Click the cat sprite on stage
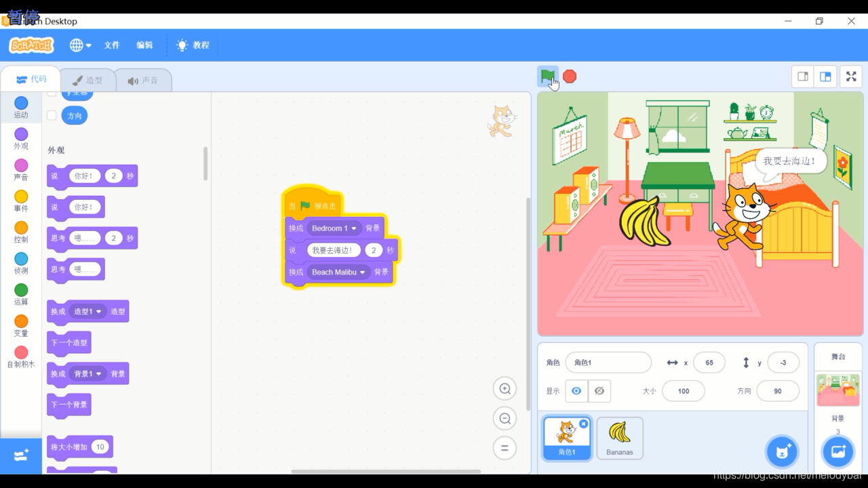Screen dimensions: 868x488 744,217
